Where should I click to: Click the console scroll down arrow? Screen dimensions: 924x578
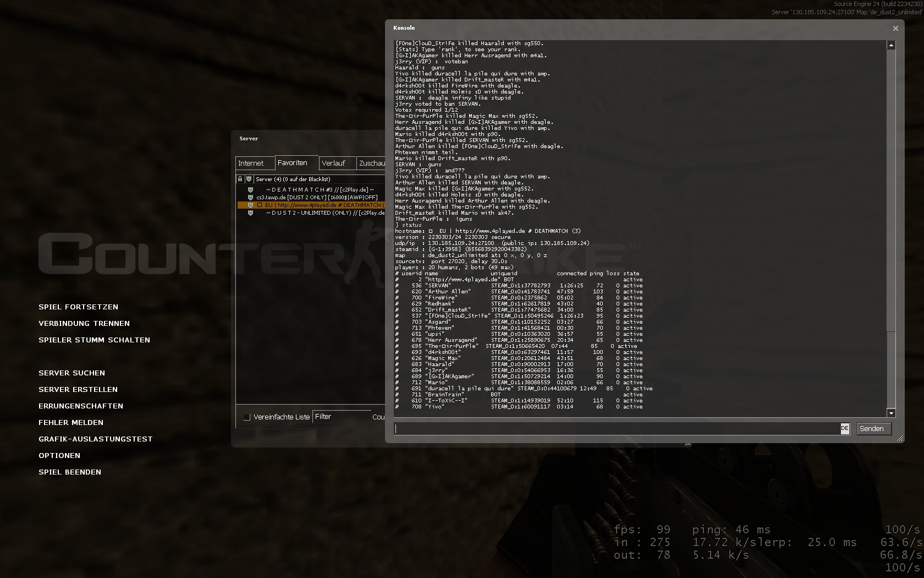891,413
